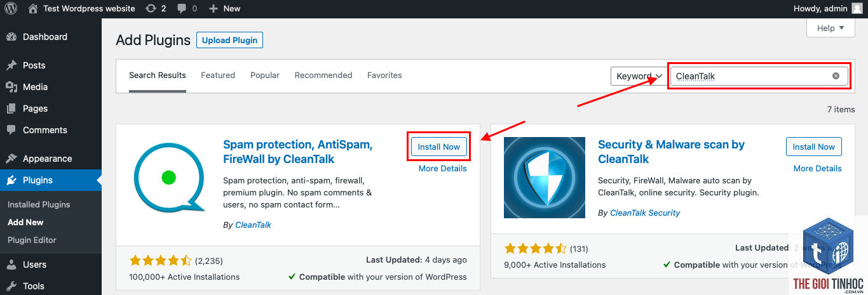Open More Details for Security & Malware scan
868x295 pixels.
coord(818,168)
